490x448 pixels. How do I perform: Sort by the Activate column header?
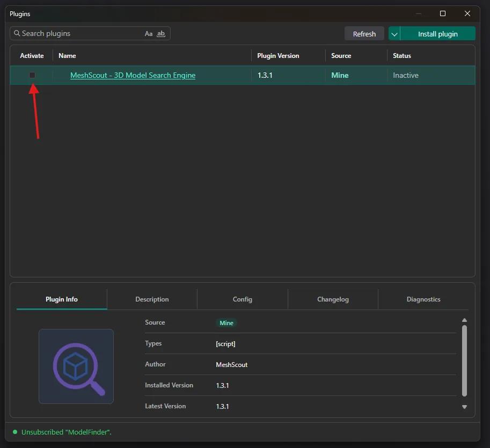coord(32,56)
